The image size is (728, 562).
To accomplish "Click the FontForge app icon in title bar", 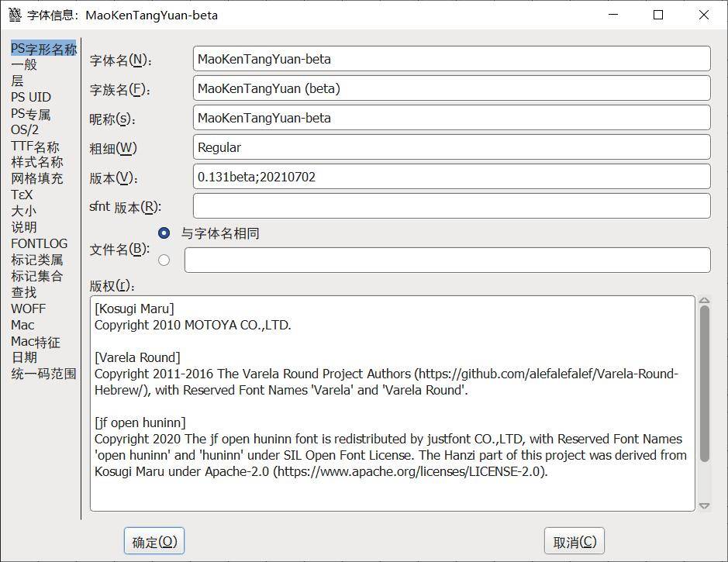I will click(x=15, y=15).
